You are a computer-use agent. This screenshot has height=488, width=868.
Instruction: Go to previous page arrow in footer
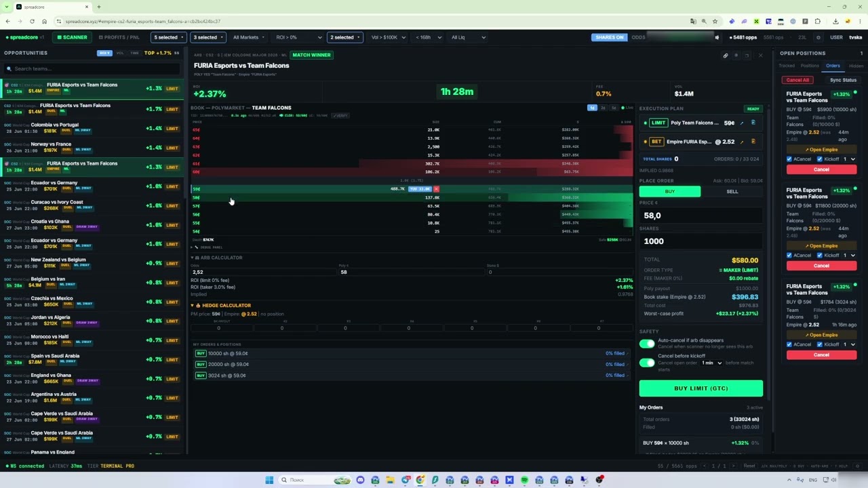tap(705, 466)
